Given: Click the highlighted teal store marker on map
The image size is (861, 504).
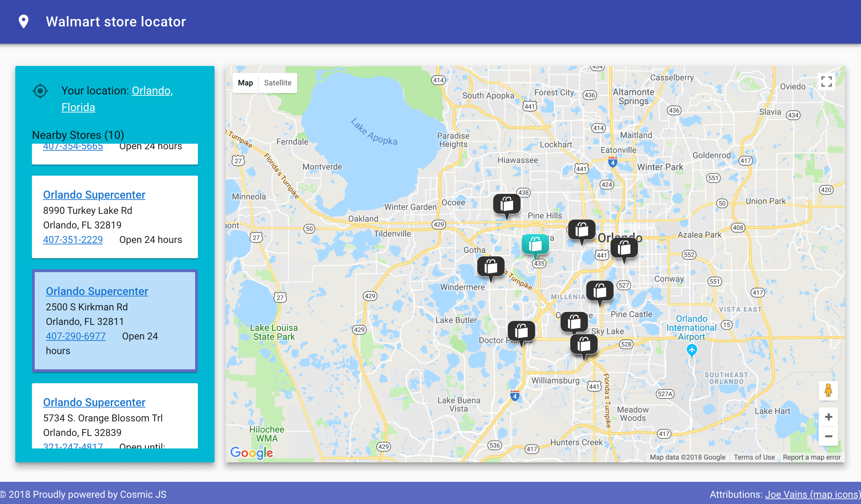Looking at the screenshot, I should [x=535, y=244].
